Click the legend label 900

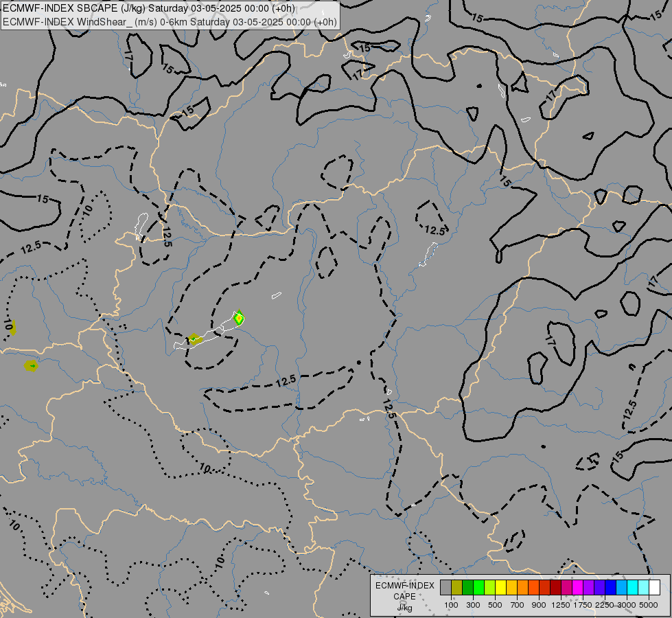pos(539,605)
